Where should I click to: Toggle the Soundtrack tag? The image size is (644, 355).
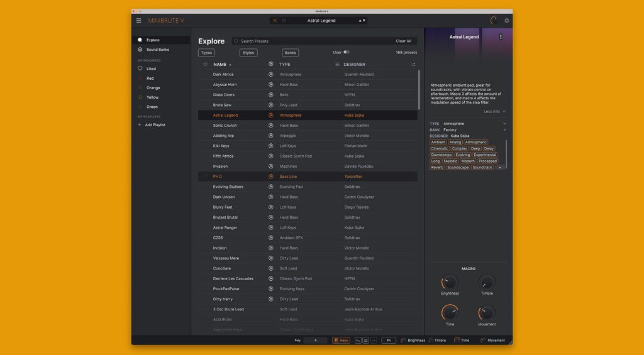[x=482, y=167]
